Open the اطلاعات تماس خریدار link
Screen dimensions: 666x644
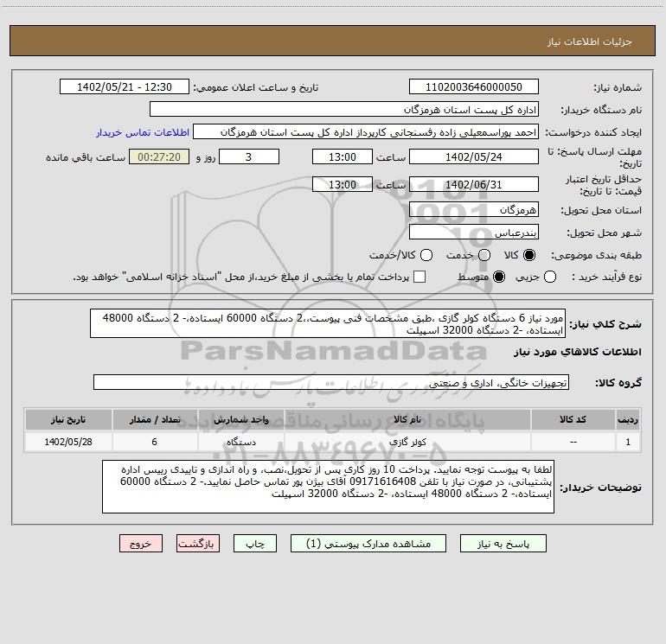(x=143, y=132)
